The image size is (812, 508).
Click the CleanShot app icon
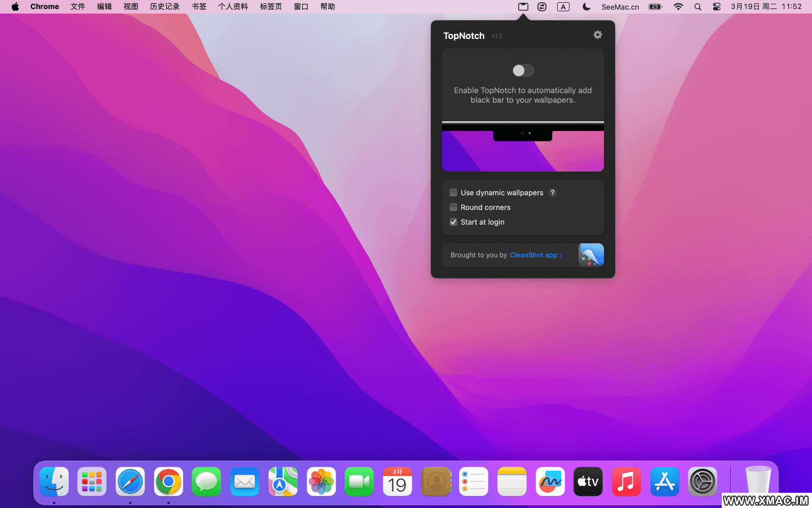591,255
